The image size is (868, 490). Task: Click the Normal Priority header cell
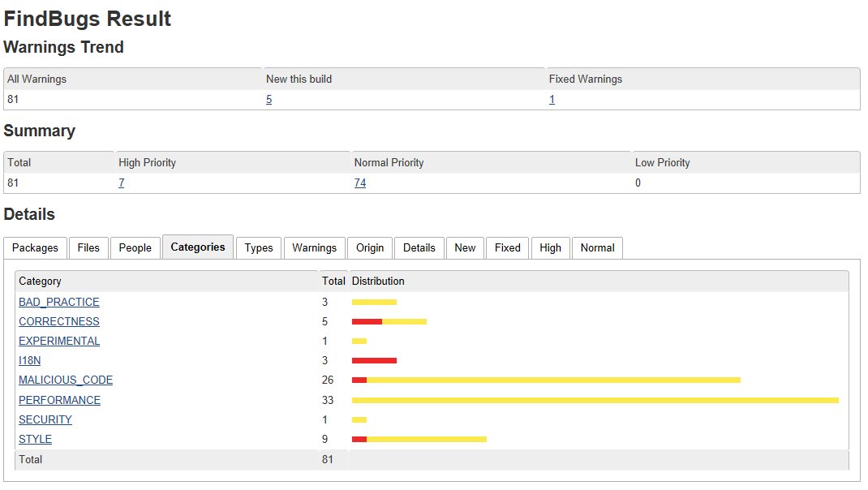click(492, 163)
